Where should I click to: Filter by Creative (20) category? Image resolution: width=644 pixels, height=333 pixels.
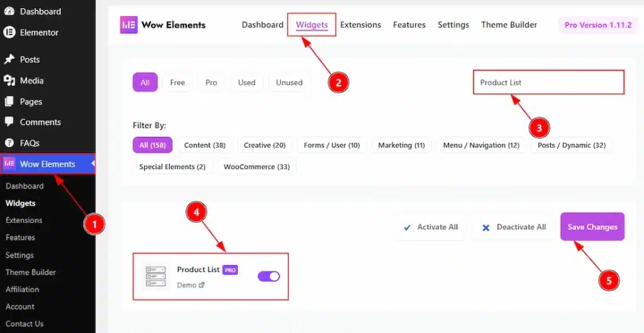click(265, 145)
